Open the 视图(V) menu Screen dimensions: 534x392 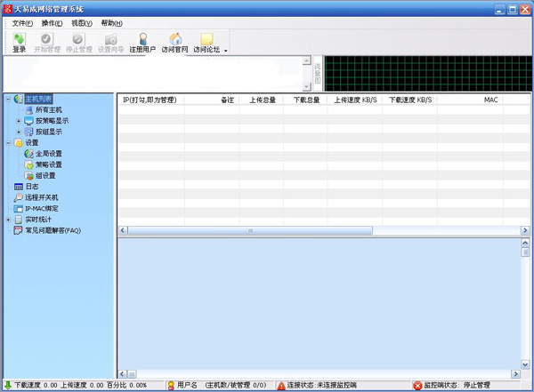coord(82,23)
